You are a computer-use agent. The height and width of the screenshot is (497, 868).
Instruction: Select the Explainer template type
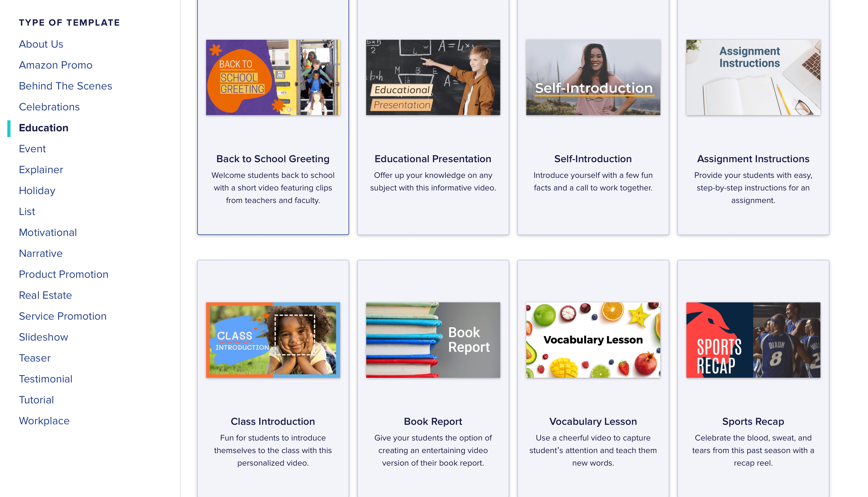pyautogui.click(x=41, y=169)
